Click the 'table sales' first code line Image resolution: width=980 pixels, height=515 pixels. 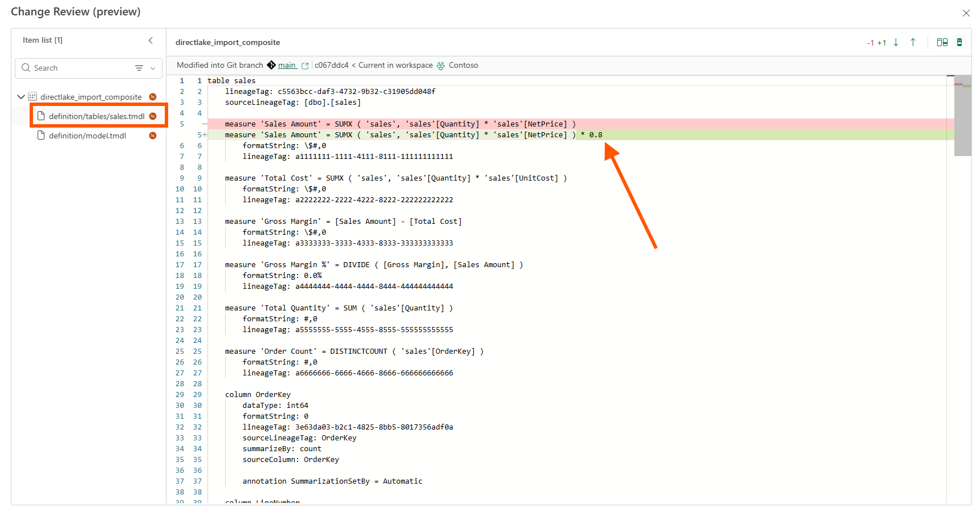pyautogui.click(x=231, y=80)
